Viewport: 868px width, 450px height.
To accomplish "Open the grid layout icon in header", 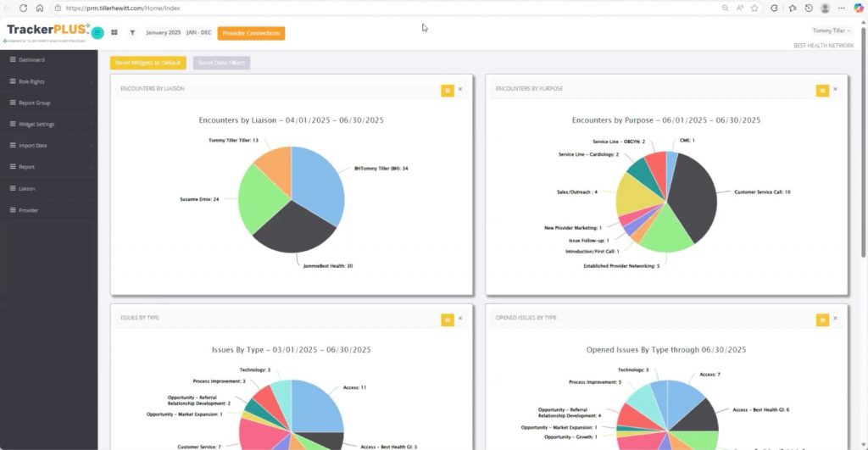I will [114, 33].
